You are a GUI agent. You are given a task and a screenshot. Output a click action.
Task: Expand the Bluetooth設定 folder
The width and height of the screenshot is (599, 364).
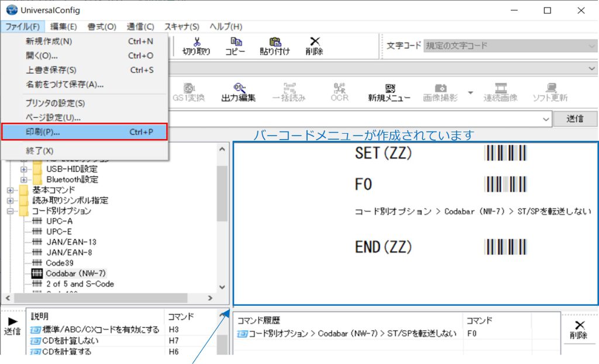pos(23,179)
